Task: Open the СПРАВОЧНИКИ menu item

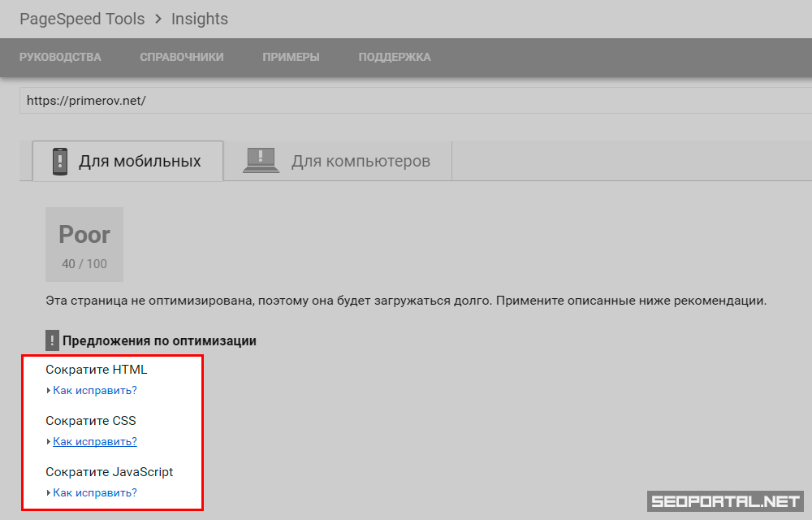Action: pos(181,57)
